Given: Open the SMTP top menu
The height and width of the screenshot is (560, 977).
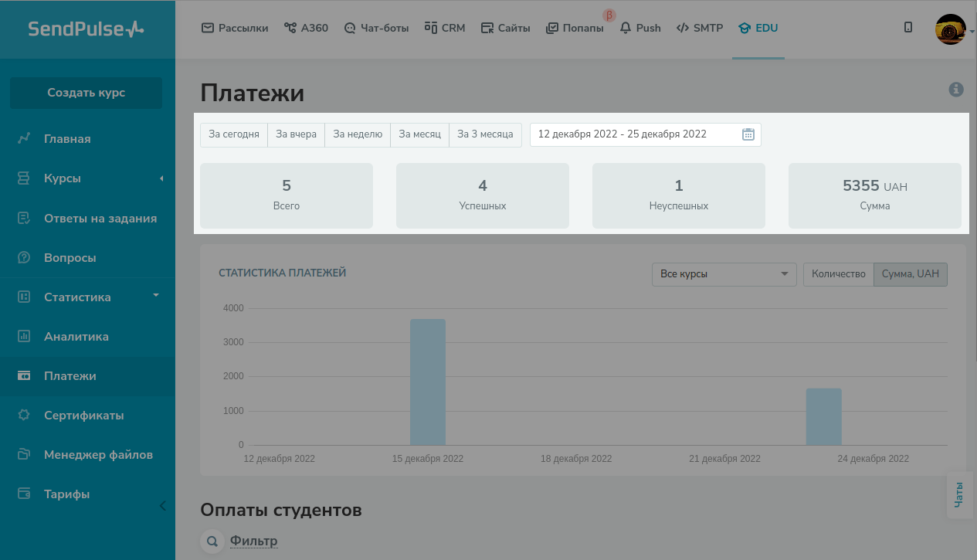Looking at the screenshot, I should click(x=699, y=28).
